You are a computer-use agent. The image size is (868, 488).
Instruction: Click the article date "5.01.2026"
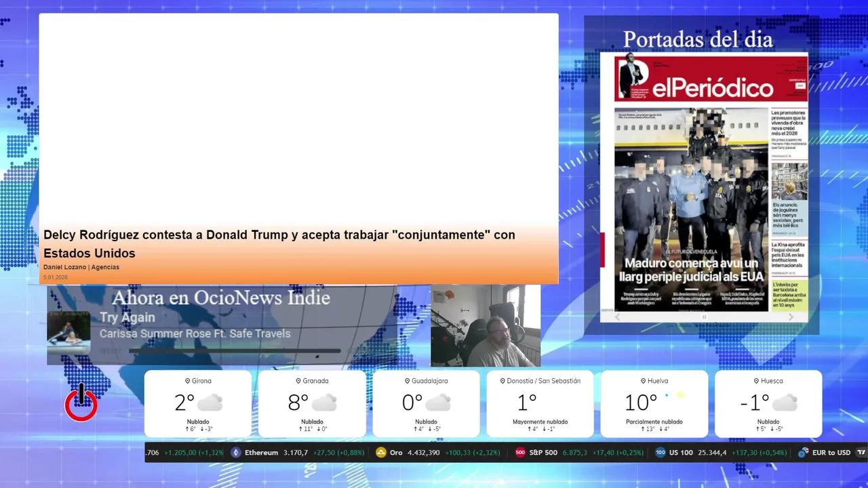tap(56, 277)
